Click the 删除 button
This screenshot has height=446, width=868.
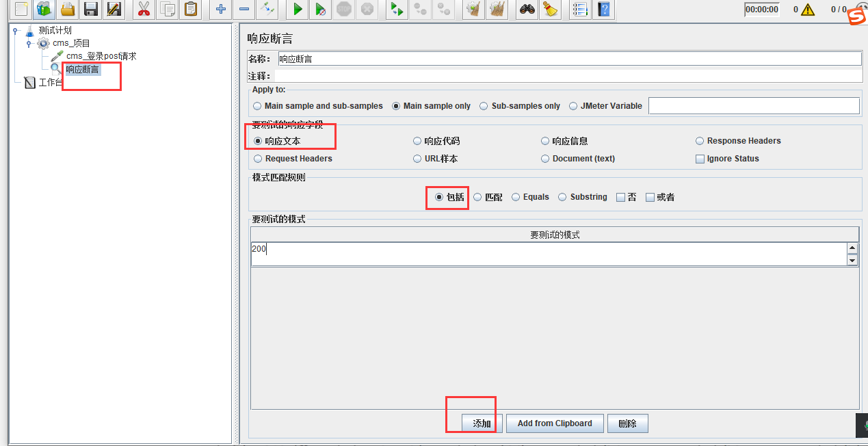(x=627, y=423)
